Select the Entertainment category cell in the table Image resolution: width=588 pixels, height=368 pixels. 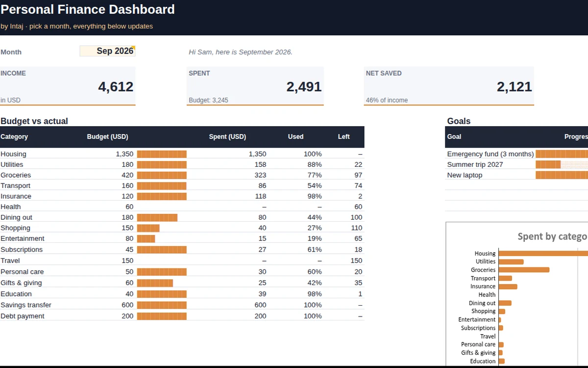22,238
